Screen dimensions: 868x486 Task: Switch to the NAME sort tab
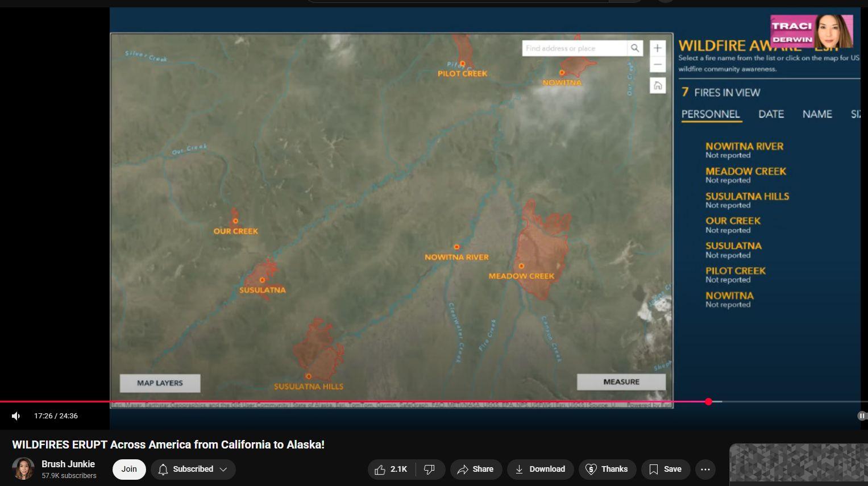(817, 114)
